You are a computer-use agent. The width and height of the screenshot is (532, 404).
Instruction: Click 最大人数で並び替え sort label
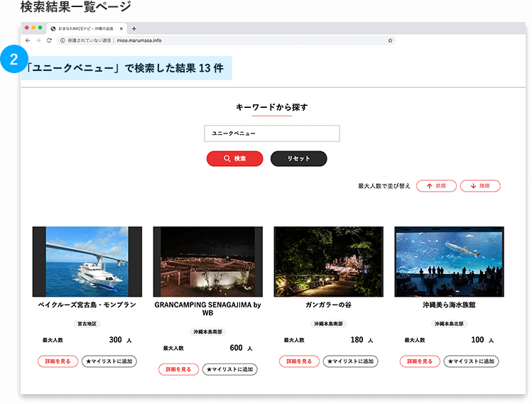[x=384, y=186]
